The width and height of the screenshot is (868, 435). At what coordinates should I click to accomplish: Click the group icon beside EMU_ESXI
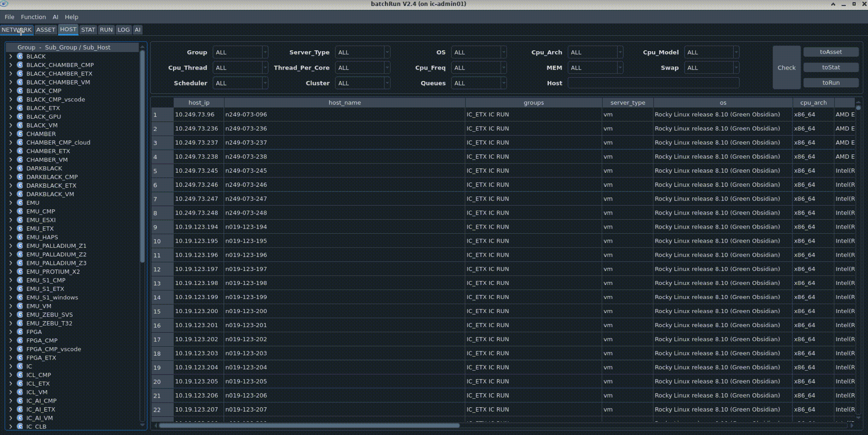(x=20, y=220)
